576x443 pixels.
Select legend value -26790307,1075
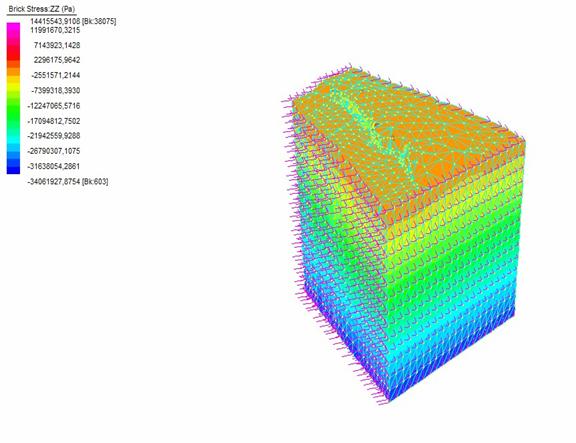point(54,151)
